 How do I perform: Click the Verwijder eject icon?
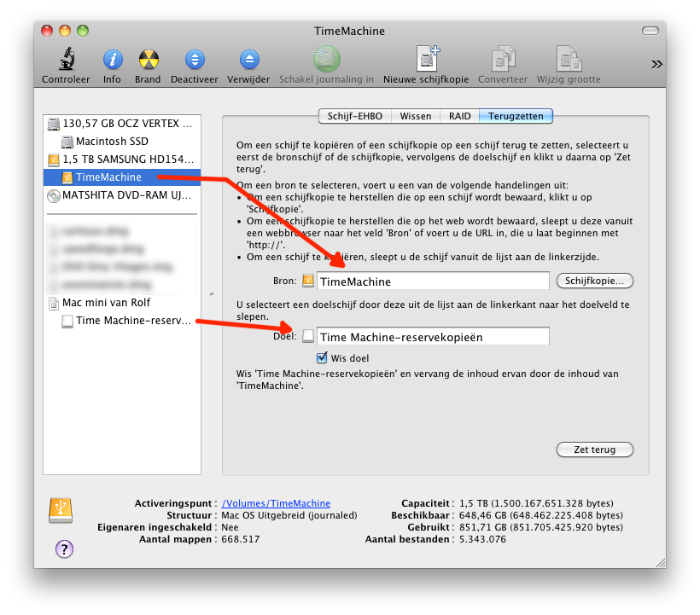[x=248, y=60]
